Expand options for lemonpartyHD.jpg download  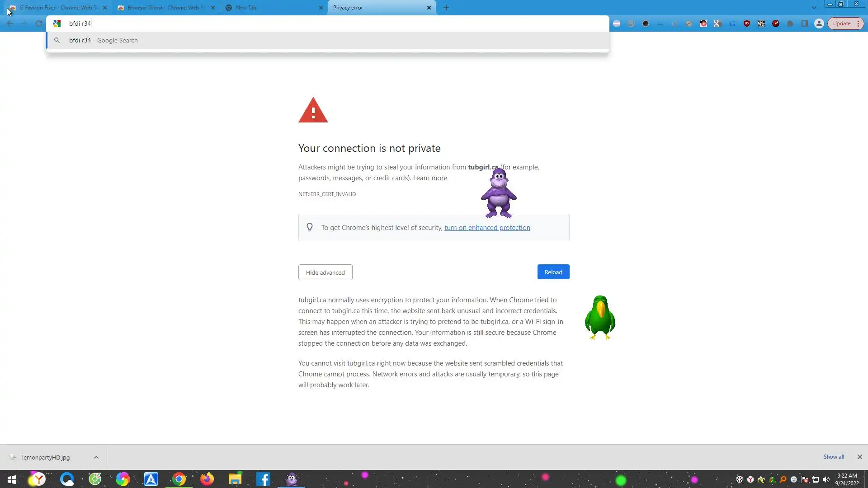[x=96, y=457]
